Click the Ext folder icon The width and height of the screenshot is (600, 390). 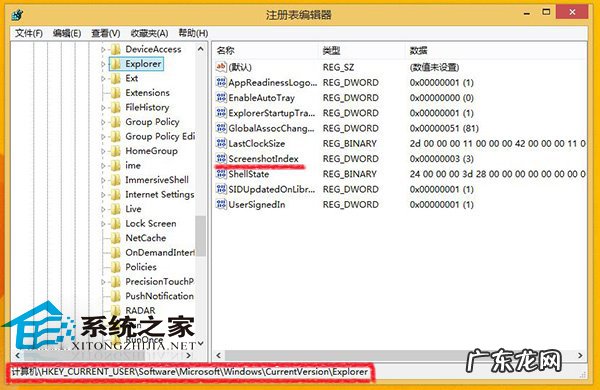pos(115,78)
